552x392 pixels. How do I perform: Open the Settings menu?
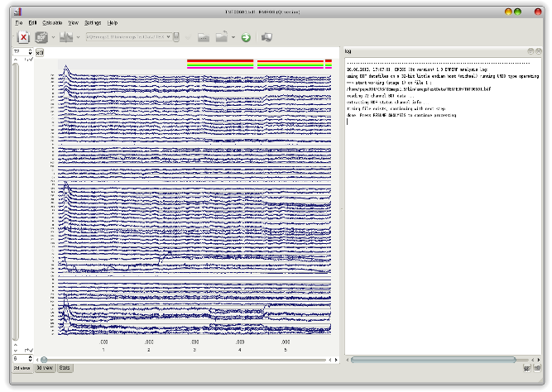(x=93, y=23)
